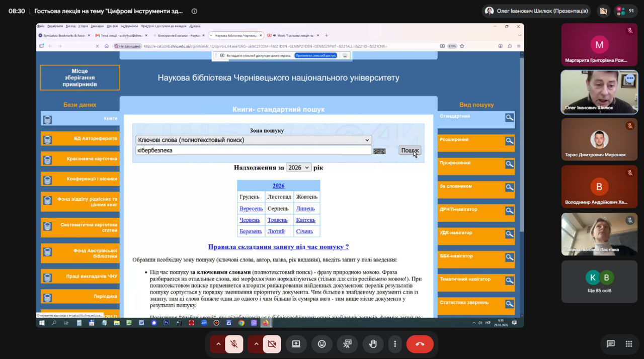Open the 'Січень' month link

(304, 232)
